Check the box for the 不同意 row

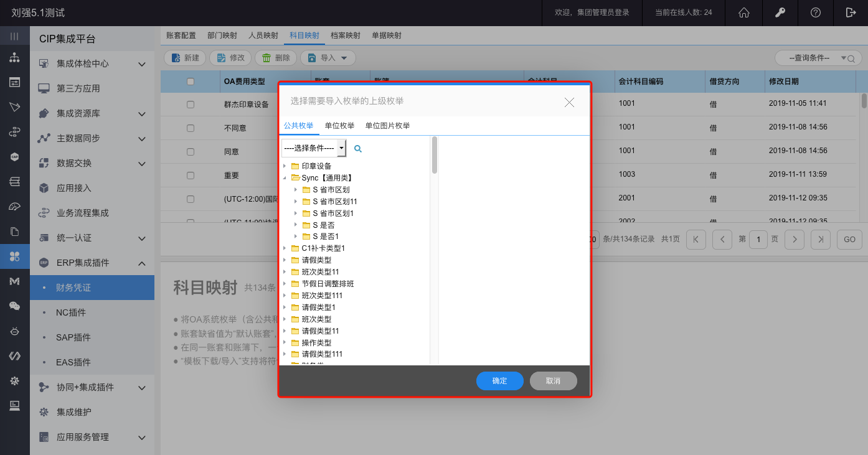191,128
